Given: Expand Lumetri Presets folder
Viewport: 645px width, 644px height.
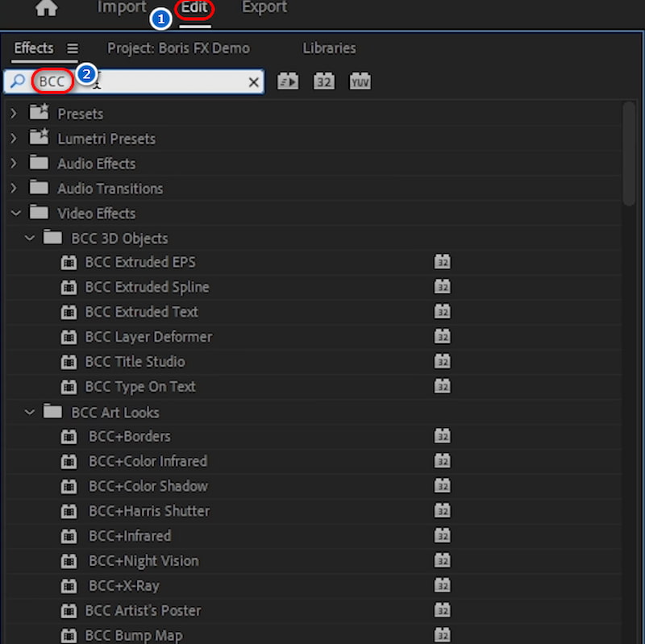Looking at the screenshot, I should (x=14, y=139).
